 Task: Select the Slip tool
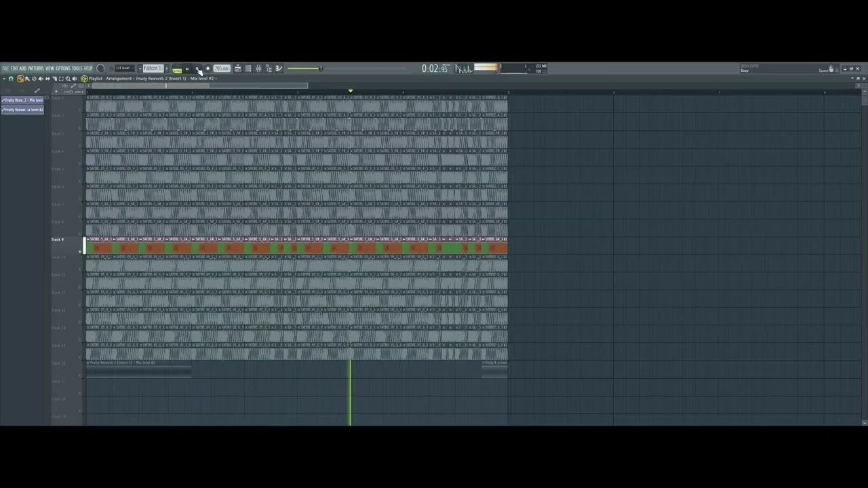pos(47,79)
